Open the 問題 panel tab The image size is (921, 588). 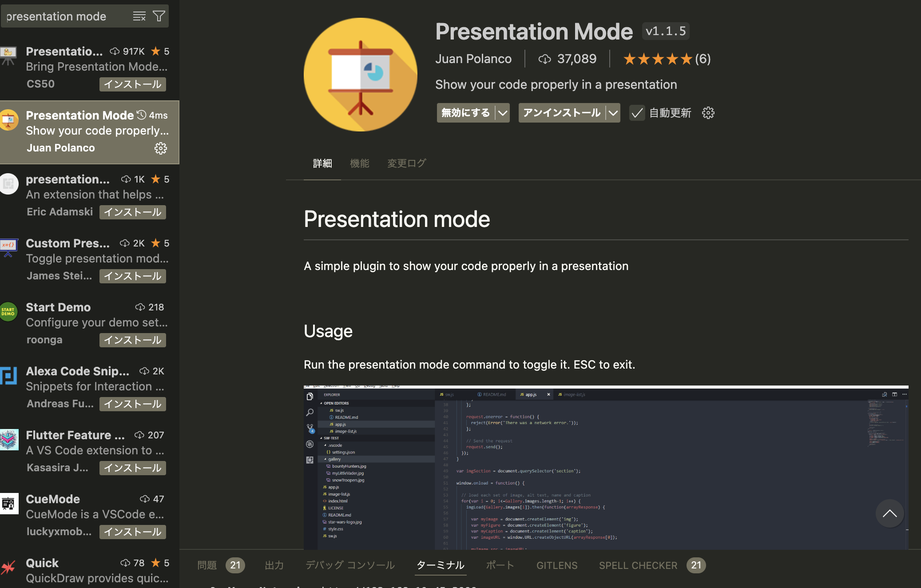point(207,565)
